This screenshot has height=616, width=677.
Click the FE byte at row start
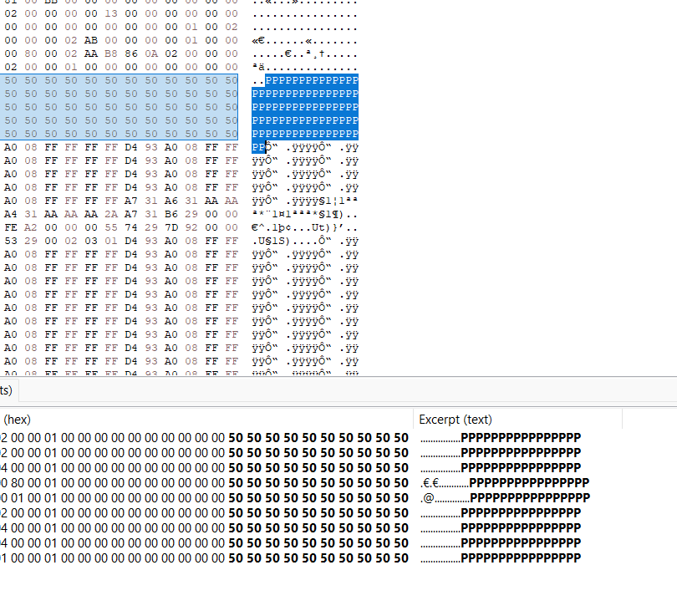(11, 227)
